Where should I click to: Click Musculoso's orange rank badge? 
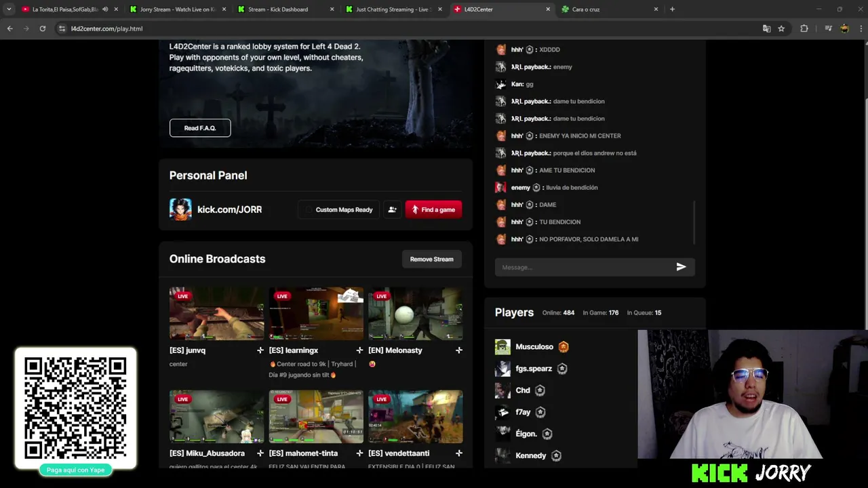point(564,347)
